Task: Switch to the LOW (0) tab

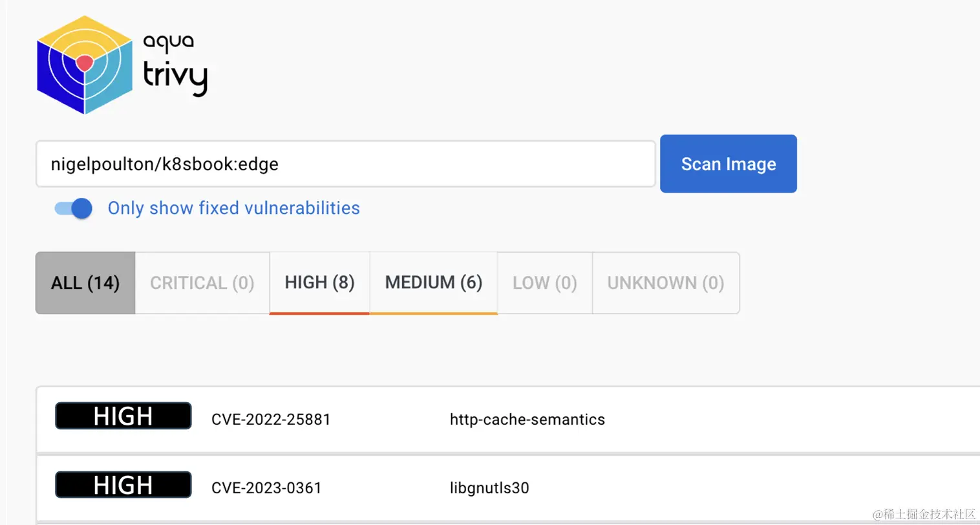Action: click(x=544, y=283)
